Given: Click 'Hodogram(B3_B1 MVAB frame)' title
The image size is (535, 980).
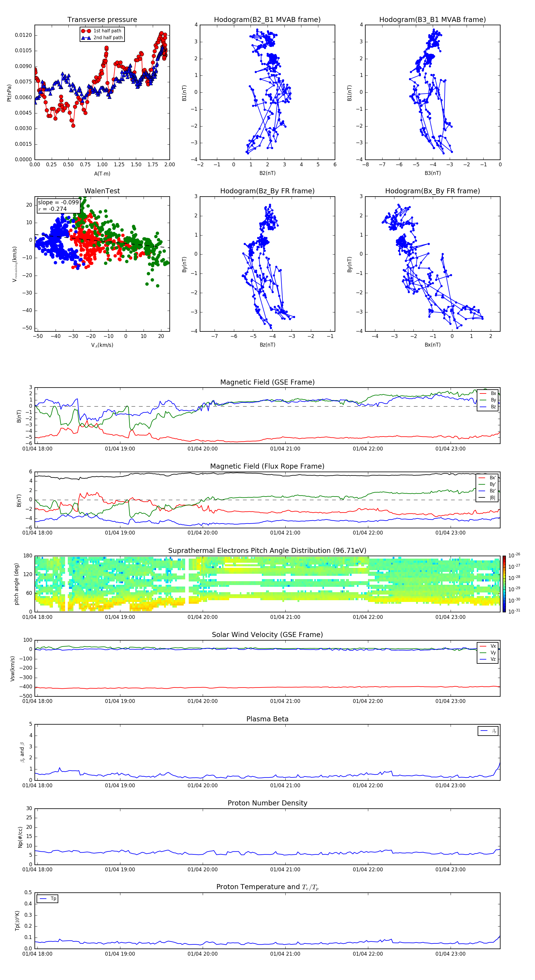Looking at the screenshot, I should click(x=432, y=19).
